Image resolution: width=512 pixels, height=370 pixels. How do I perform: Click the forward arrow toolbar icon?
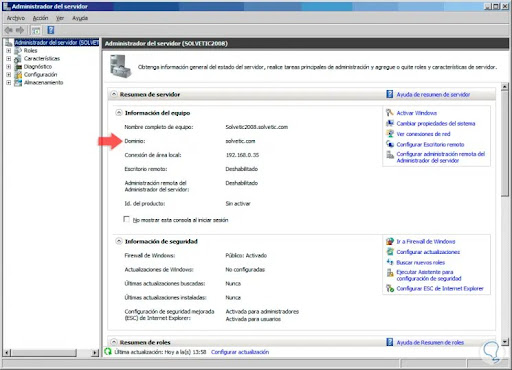click(x=20, y=30)
